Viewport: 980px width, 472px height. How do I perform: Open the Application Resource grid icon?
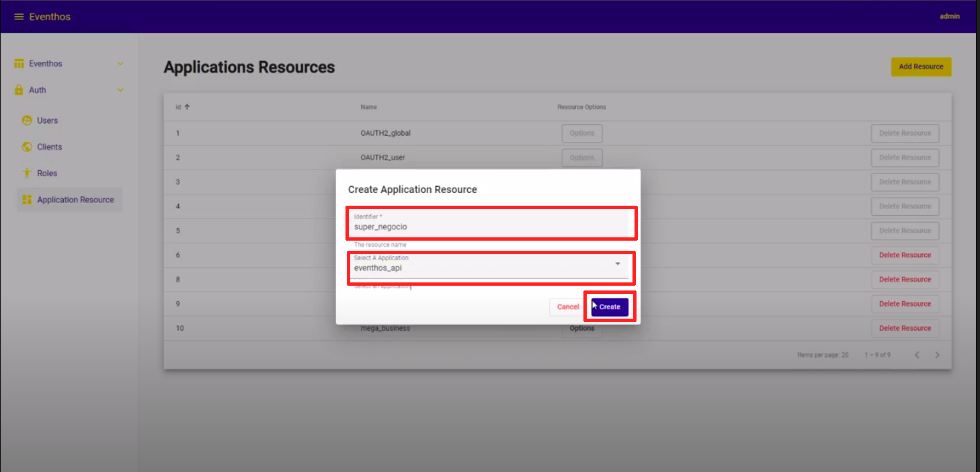pos(27,199)
